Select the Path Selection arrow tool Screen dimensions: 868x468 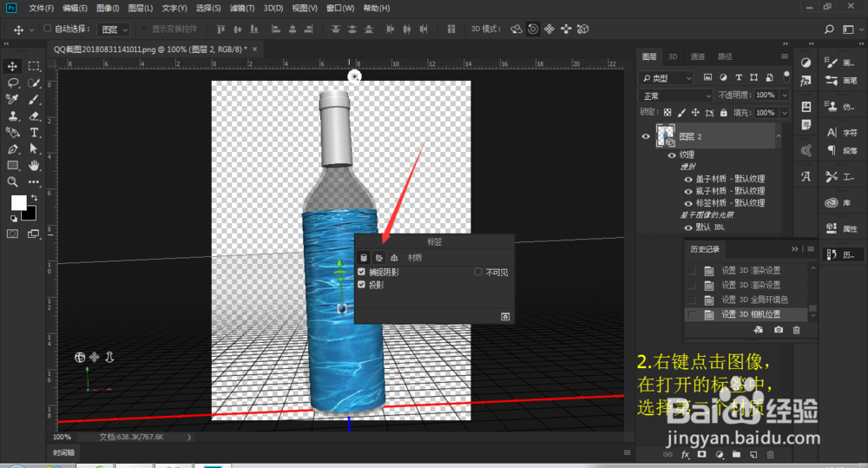click(x=34, y=149)
